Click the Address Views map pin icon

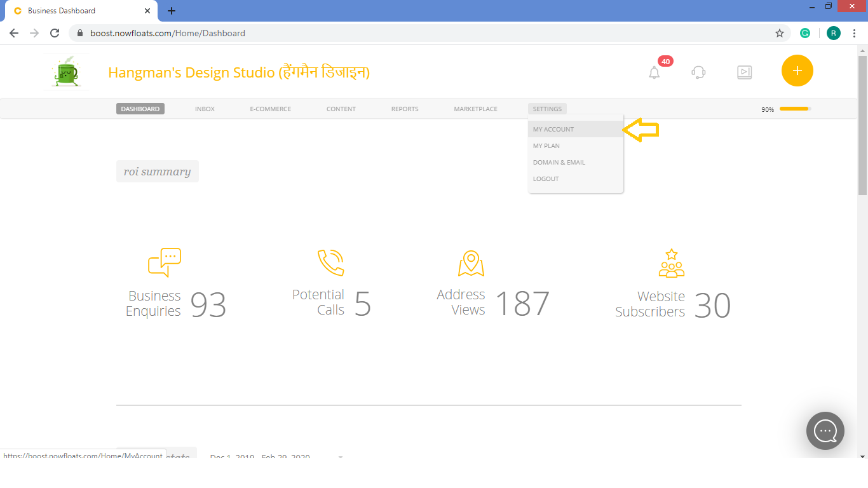[x=471, y=263]
